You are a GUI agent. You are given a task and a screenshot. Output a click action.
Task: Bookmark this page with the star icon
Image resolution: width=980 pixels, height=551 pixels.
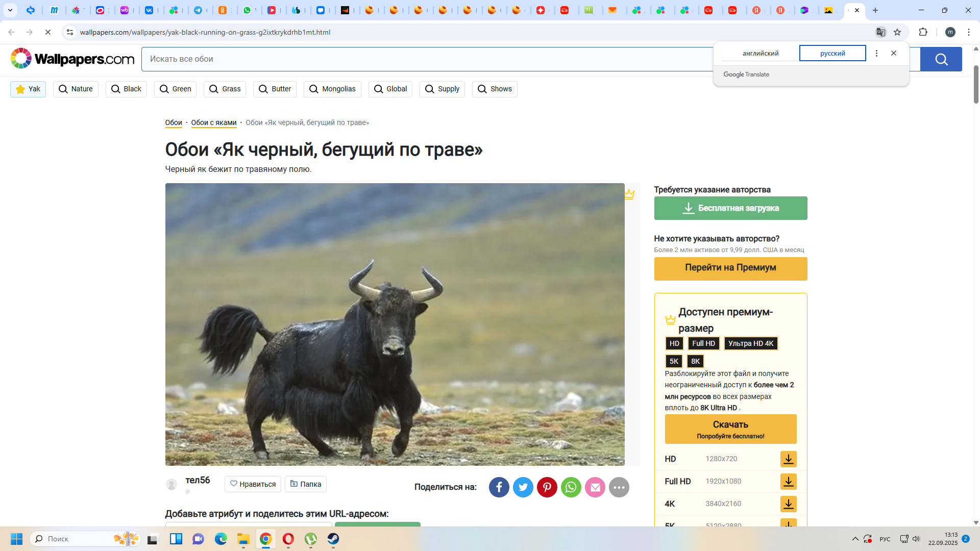[897, 32]
